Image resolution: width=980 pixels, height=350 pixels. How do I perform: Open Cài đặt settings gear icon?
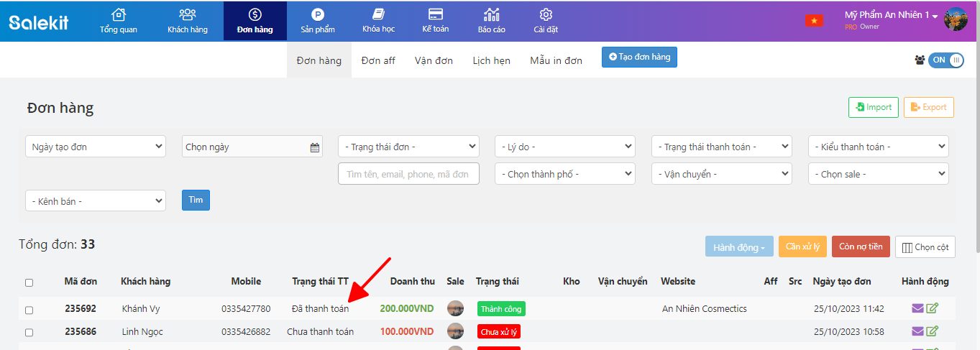546,15
